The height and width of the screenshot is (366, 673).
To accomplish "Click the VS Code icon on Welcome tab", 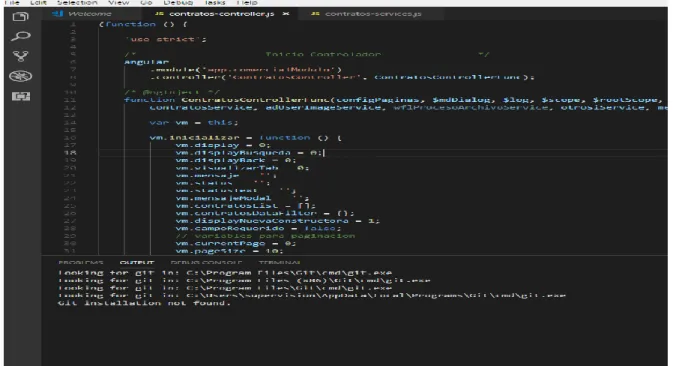I will point(58,14).
